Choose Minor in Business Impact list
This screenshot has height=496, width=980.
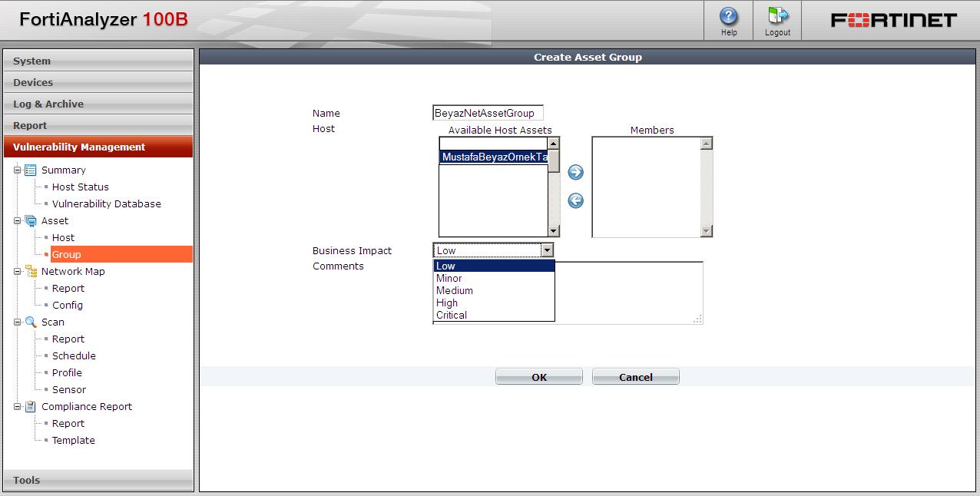click(x=494, y=278)
